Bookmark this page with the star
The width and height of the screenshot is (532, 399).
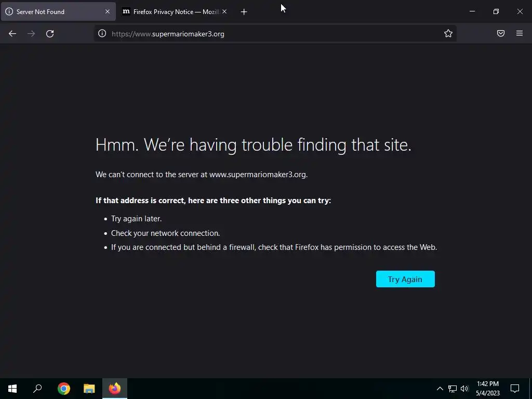click(x=448, y=33)
